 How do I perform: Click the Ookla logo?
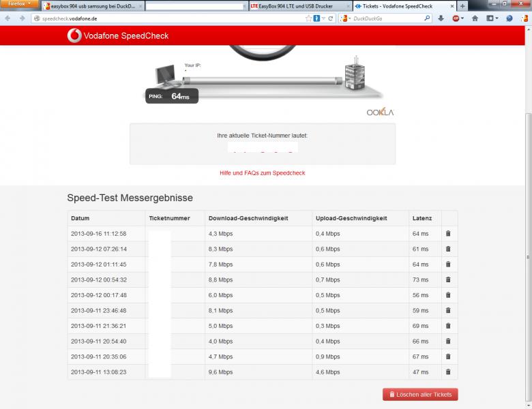click(380, 112)
